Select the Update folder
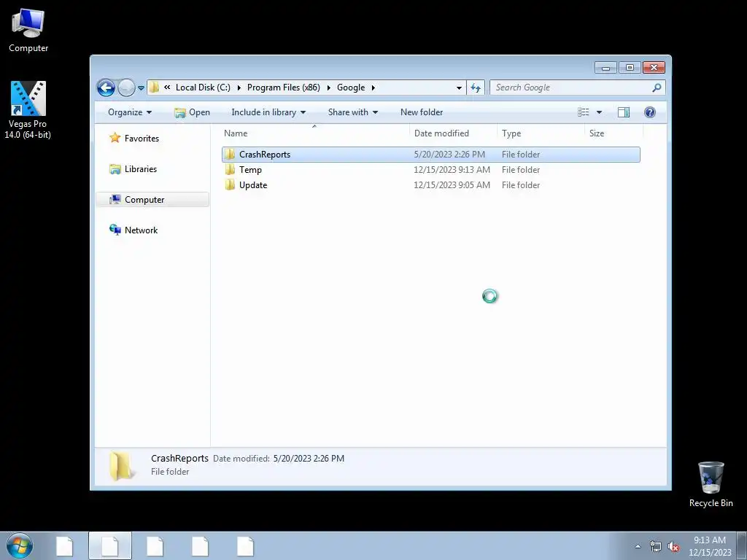This screenshot has height=560, width=747. pos(430,185)
